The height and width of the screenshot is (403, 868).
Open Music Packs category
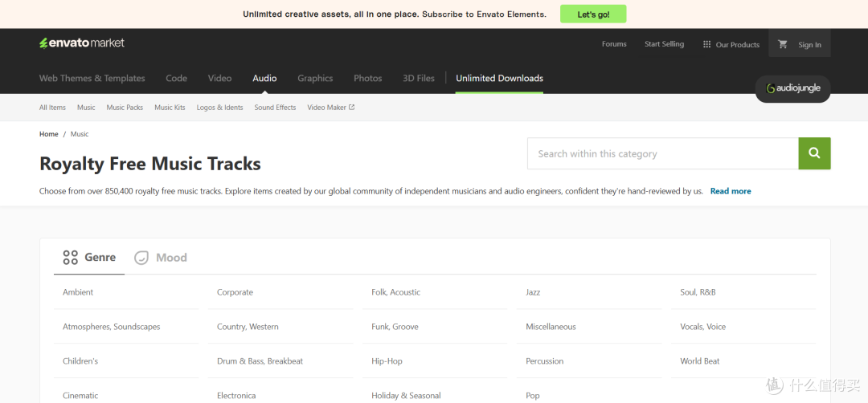(x=125, y=108)
